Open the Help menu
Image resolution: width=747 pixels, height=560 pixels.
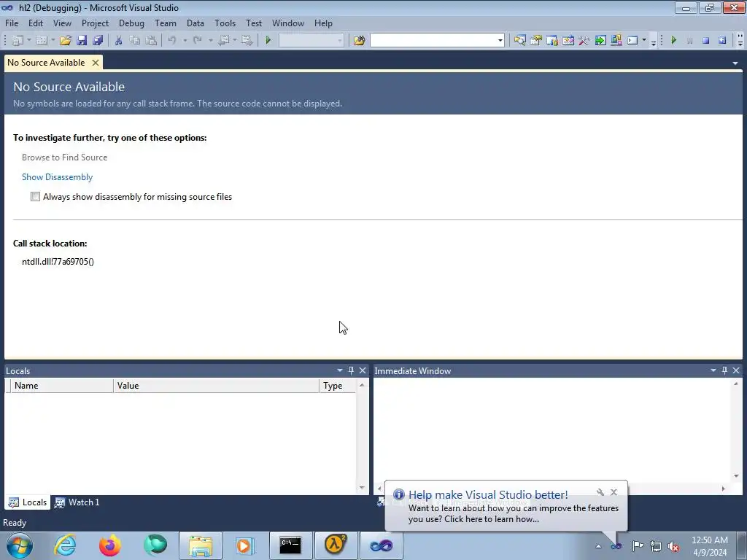point(323,23)
